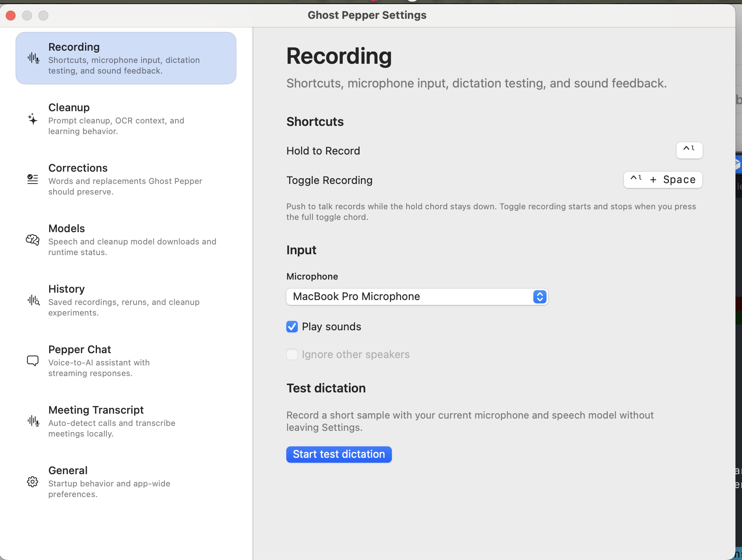Screen dimensions: 742x560
Task: Click the General gear icon
Action: [33, 482]
